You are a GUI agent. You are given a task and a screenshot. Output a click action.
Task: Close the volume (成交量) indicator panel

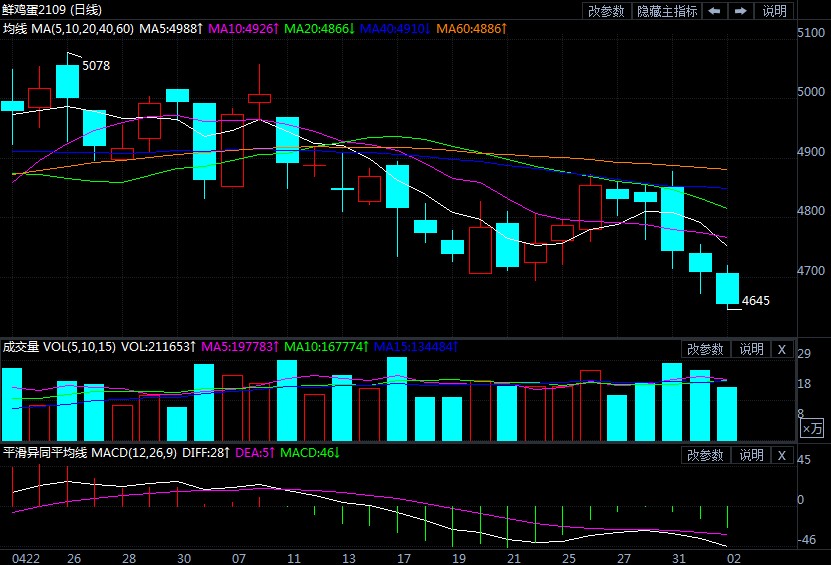pyautogui.click(x=782, y=349)
